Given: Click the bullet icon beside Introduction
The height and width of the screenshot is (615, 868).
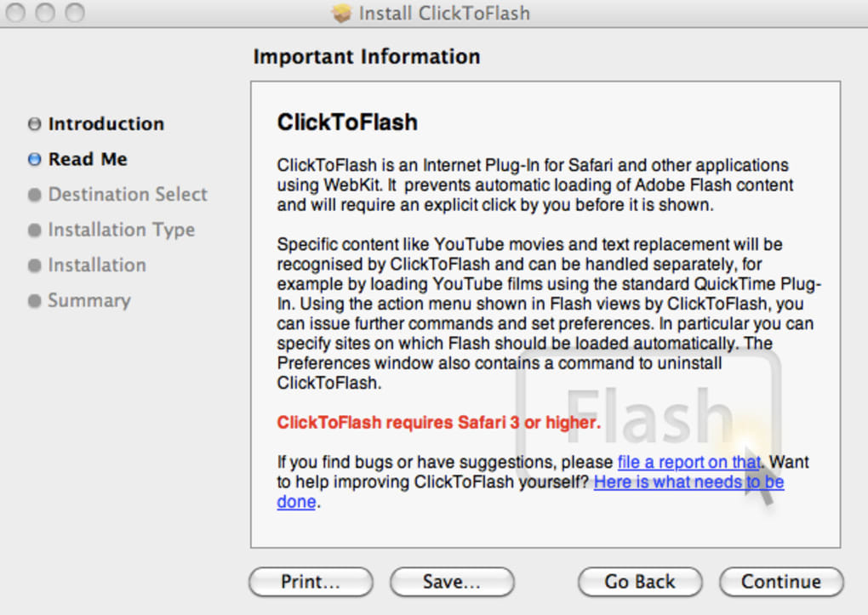Looking at the screenshot, I should point(34,124).
